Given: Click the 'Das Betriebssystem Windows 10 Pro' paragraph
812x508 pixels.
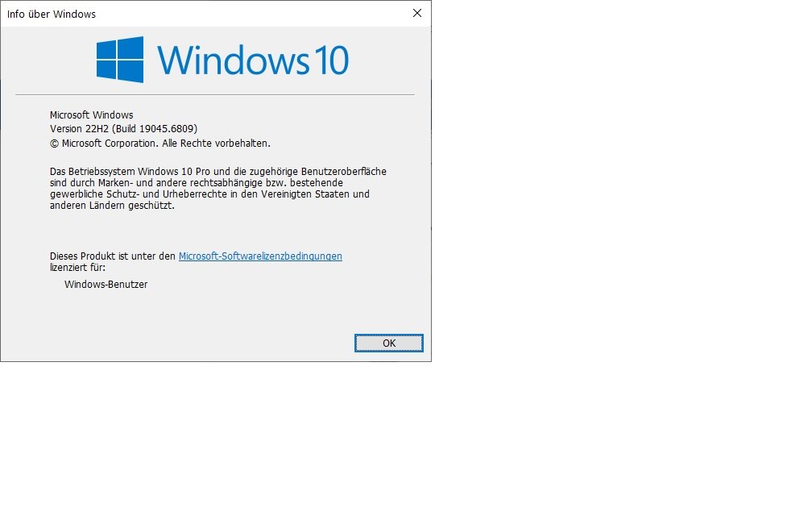Looking at the screenshot, I should pos(218,188).
